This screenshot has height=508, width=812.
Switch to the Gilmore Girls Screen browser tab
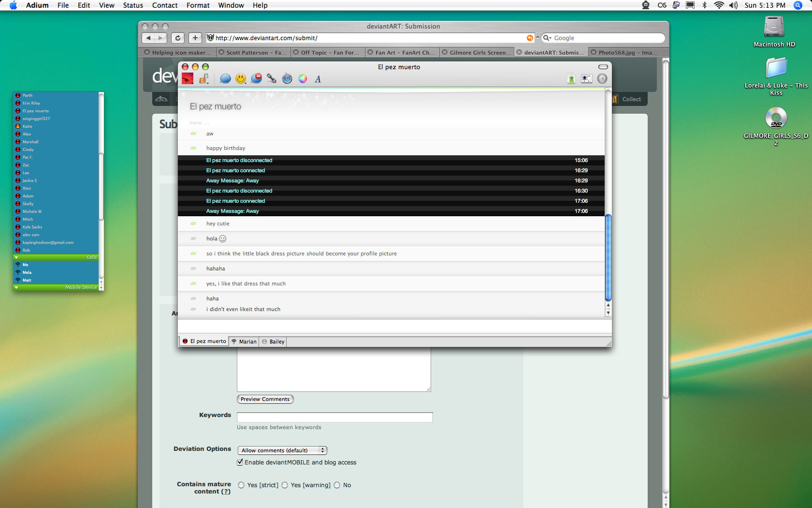click(478, 52)
